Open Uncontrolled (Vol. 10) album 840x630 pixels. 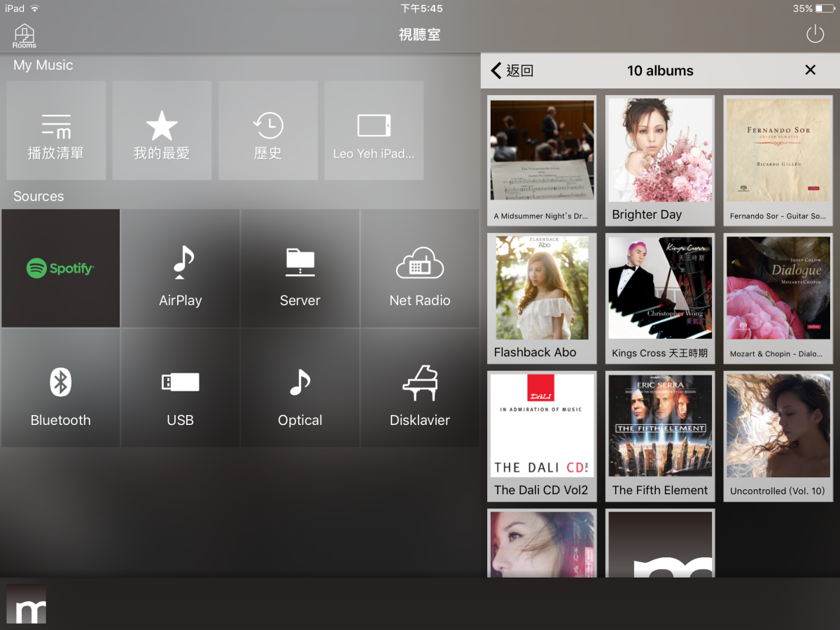pyautogui.click(x=778, y=436)
